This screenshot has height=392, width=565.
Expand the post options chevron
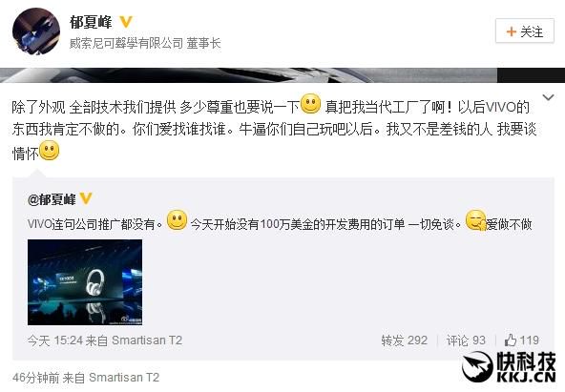click(548, 97)
